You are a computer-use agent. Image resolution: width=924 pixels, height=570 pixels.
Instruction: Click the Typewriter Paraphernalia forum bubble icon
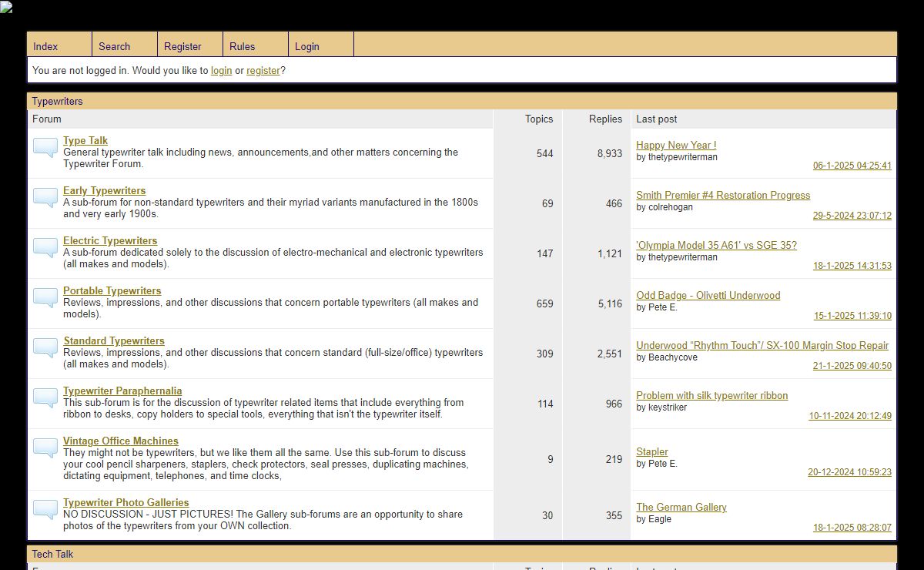[x=45, y=398]
